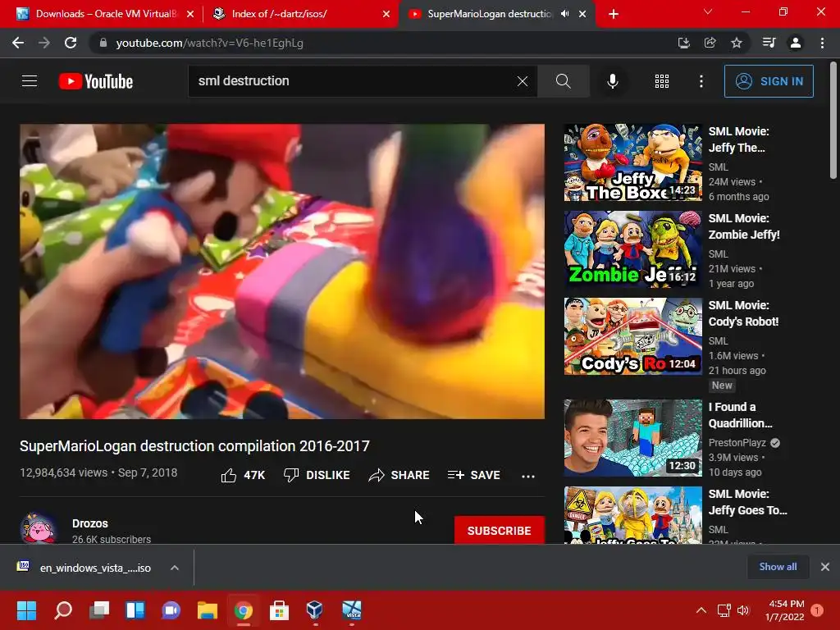This screenshot has height=630, width=840.
Task: Go to the YouTube home logo
Action: point(96,81)
